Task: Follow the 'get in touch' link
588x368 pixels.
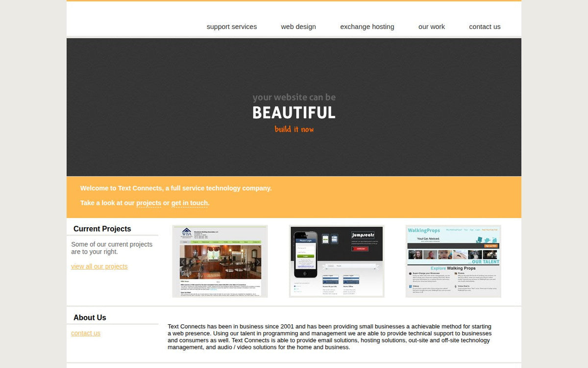Action: click(x=190, y=203)
